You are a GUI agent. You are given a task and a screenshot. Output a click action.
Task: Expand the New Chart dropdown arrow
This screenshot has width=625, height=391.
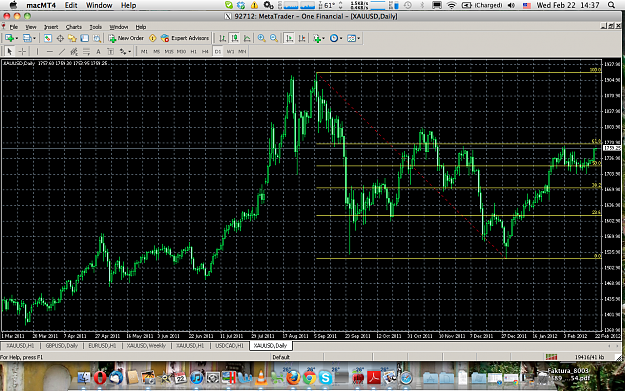(16, 39)
